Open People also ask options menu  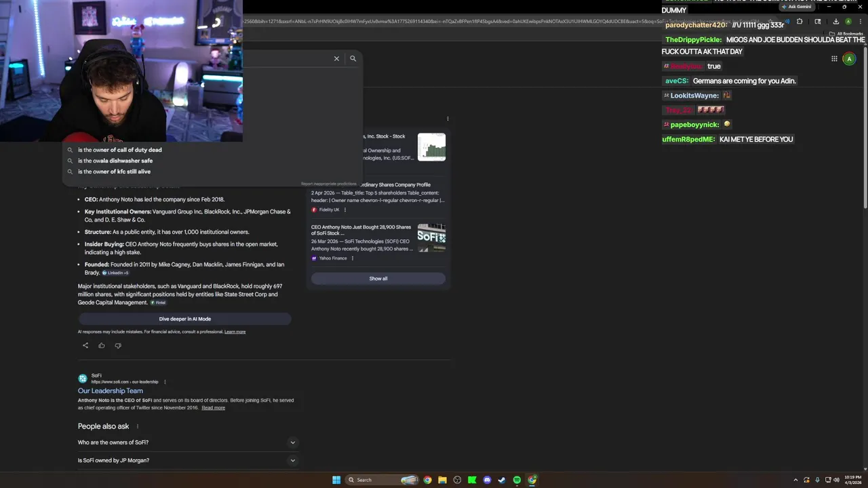coord(138,426)
